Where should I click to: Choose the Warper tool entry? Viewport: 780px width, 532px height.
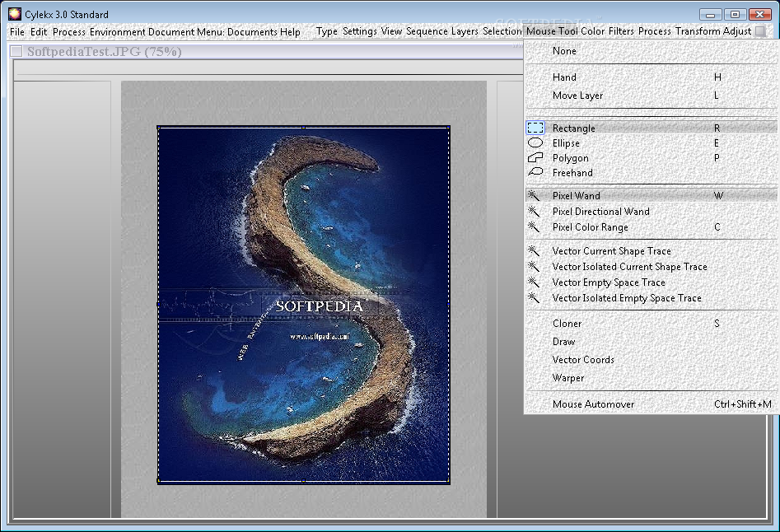click(x=651, y=378)
